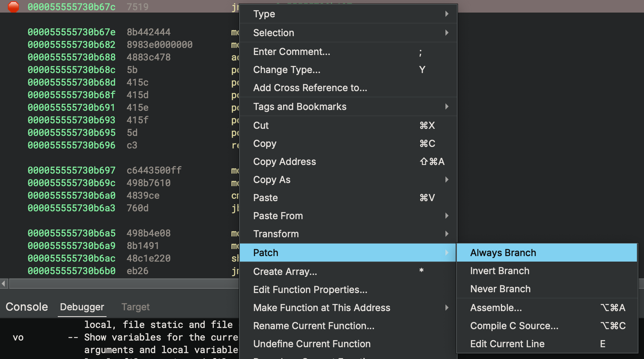644x359 pixels.
Task: Select Rename Current Function...
Action: coord(348,326)
